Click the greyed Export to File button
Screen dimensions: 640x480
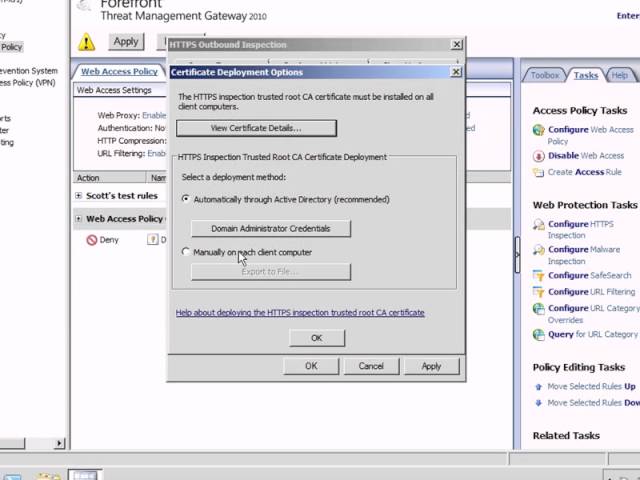tap(271, 272)
